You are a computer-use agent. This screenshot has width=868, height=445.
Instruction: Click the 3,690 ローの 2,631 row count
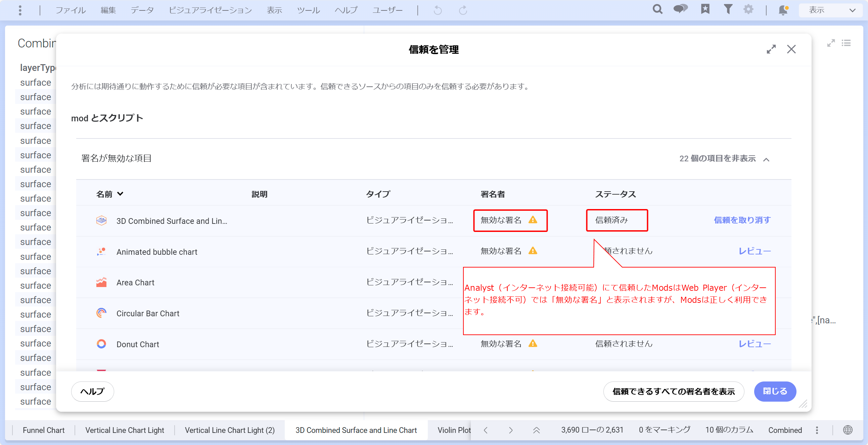pos(592,430)
